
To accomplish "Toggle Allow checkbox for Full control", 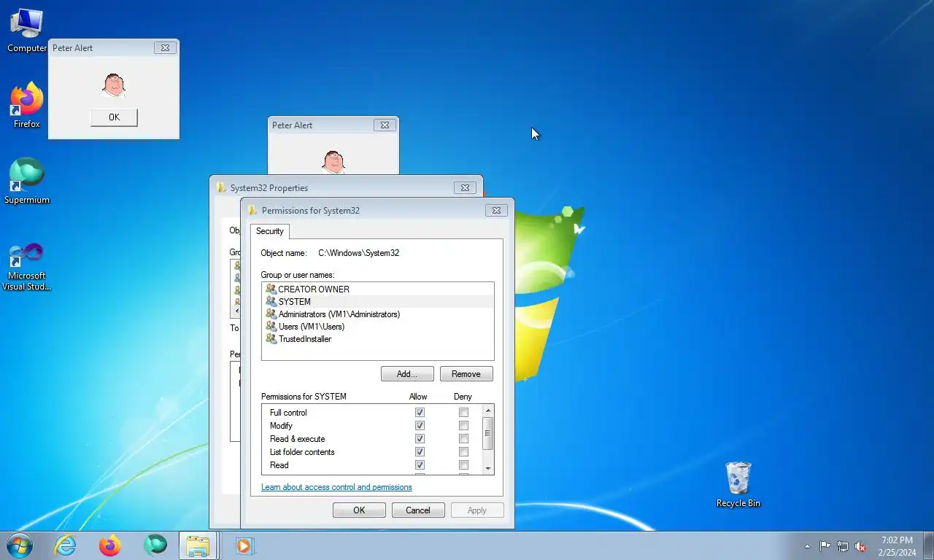I will pos(420,413).
